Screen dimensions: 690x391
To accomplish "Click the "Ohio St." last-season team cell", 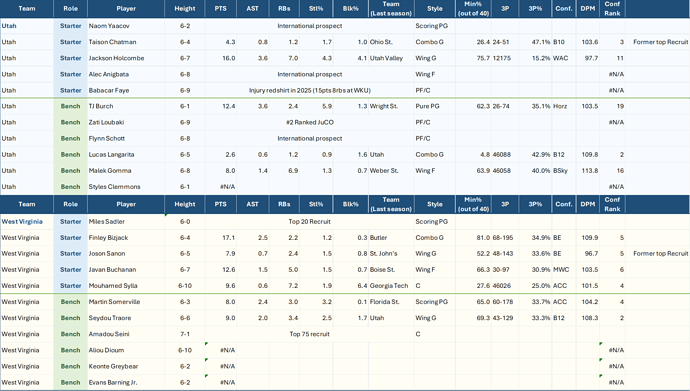I will click(391, 42).
